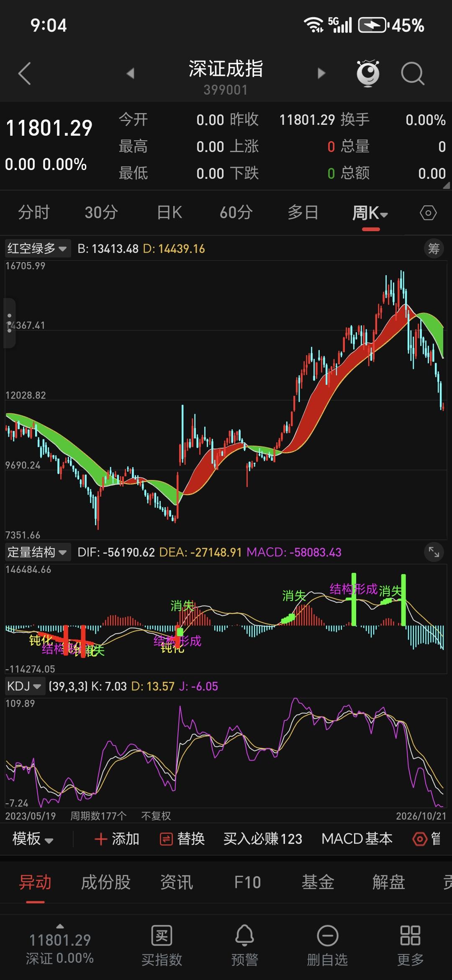This screenshot has width=452, height=980.
Task: Tap the Wi-Fi icon in status bar
Action: click(x=313, y=25)
